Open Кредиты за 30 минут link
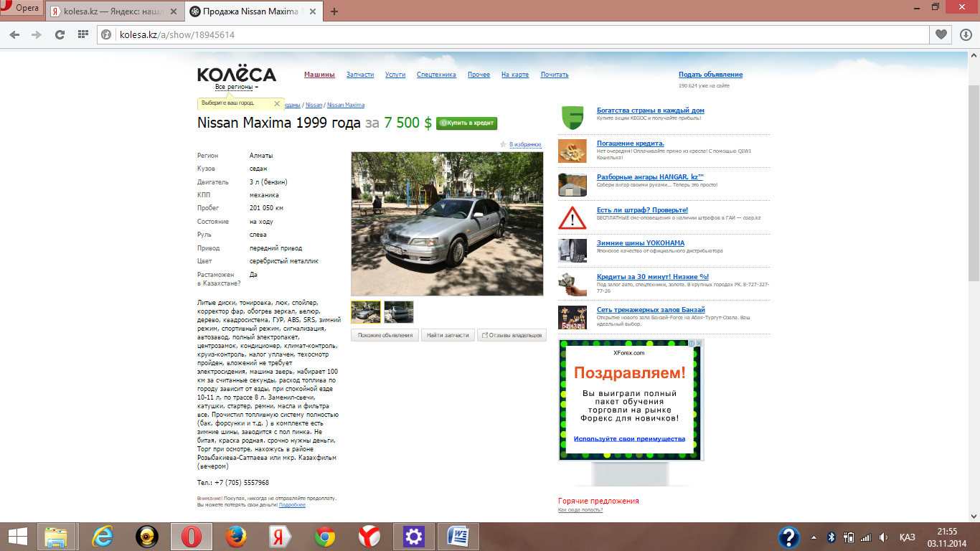 [653, 276]
